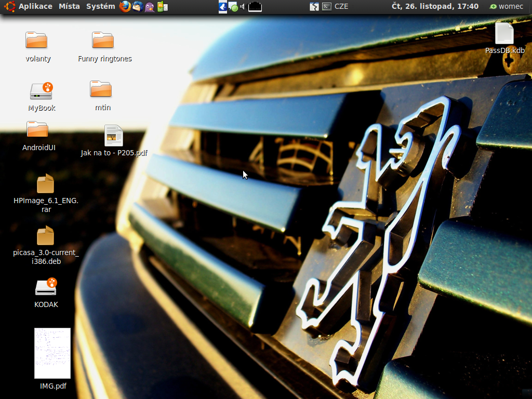Launch Firefox from the top panel
The width and height of the screenshot is (532, 399).
pyautogui.click(x=125, y=7)
